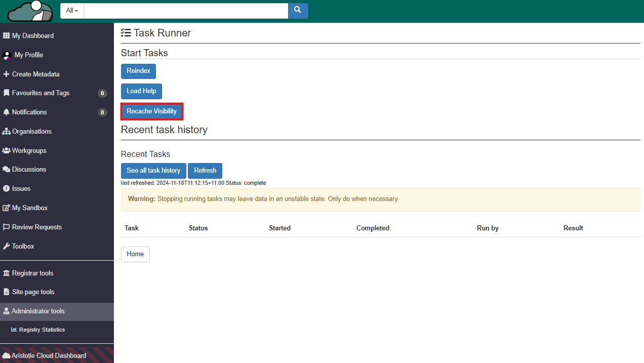
Task: Open See all task history
Action: pyautogui.click(x=153, y=171)
